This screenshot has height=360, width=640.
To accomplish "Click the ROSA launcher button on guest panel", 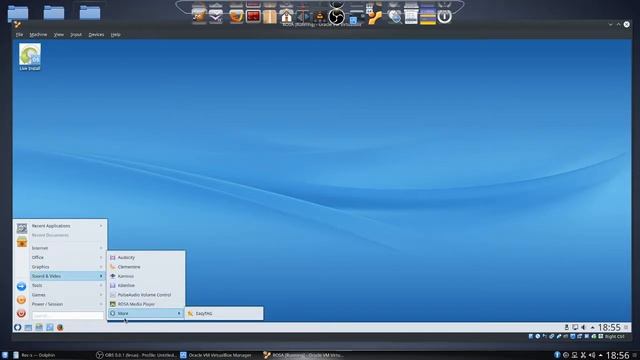I will 18,327.
